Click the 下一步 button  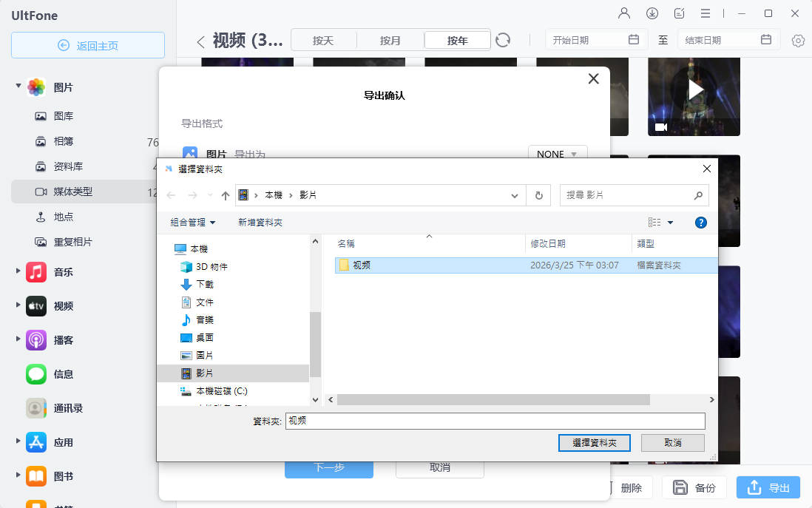(328, 467)
